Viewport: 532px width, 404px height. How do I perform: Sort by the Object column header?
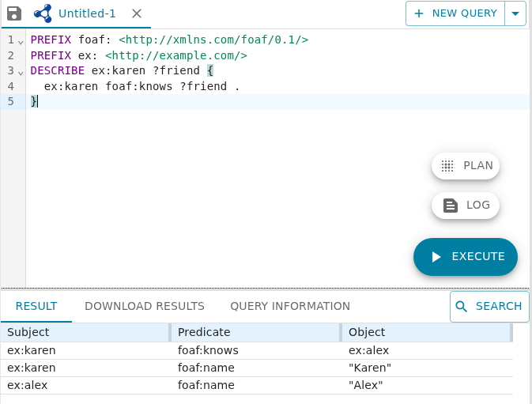coord(428,332)
